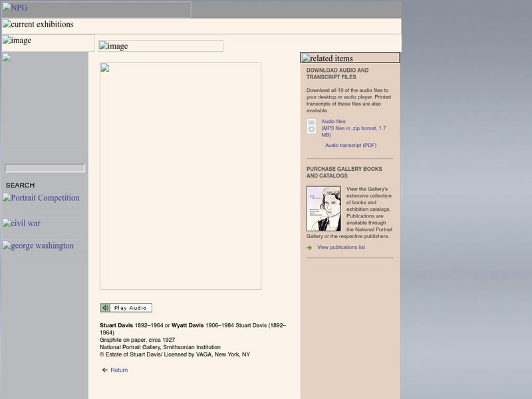Click the large Stuart Davis portrait image
This screenshot has width=532, height=399.
coord(180,176)
